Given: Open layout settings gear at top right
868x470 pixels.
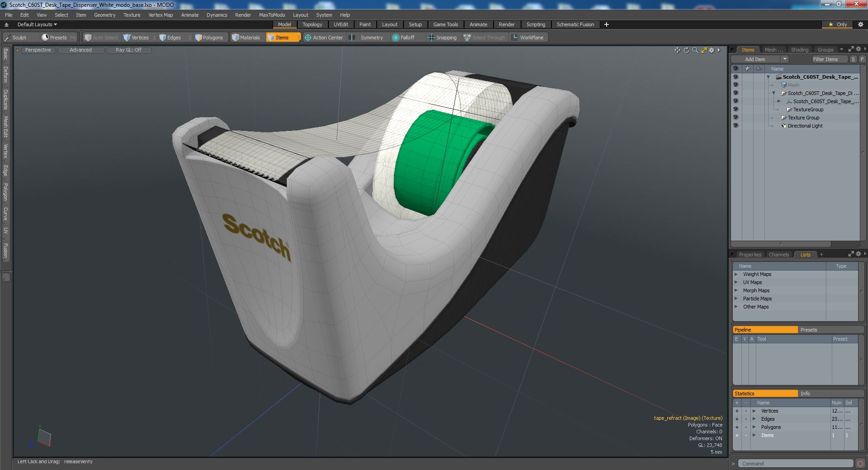Looking at the screenshot, I should (861, 24).
